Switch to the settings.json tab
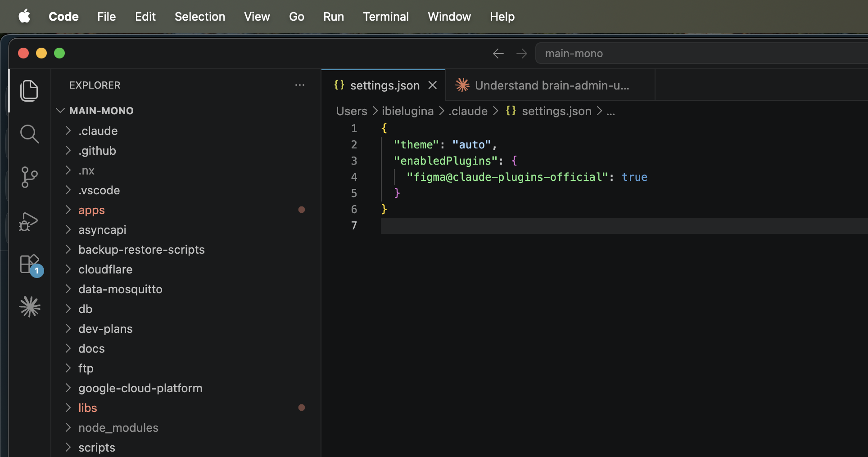This screenshot has width=868, height=457. (x=384, y=85)
